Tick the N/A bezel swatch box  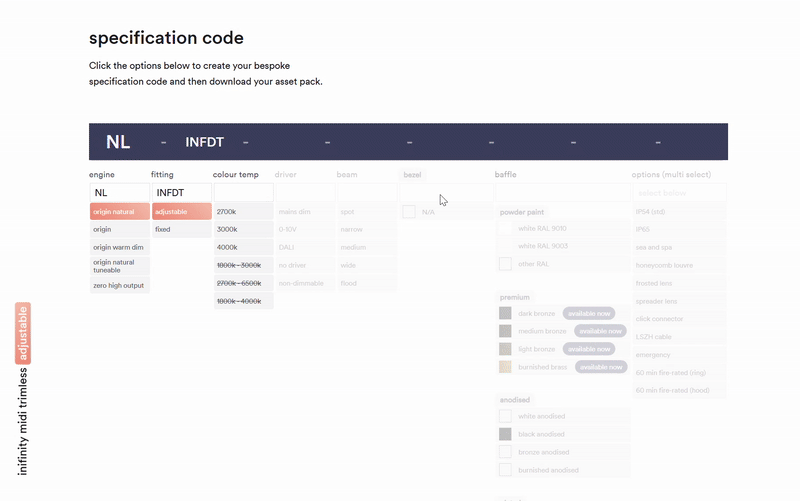coord(409,211)
